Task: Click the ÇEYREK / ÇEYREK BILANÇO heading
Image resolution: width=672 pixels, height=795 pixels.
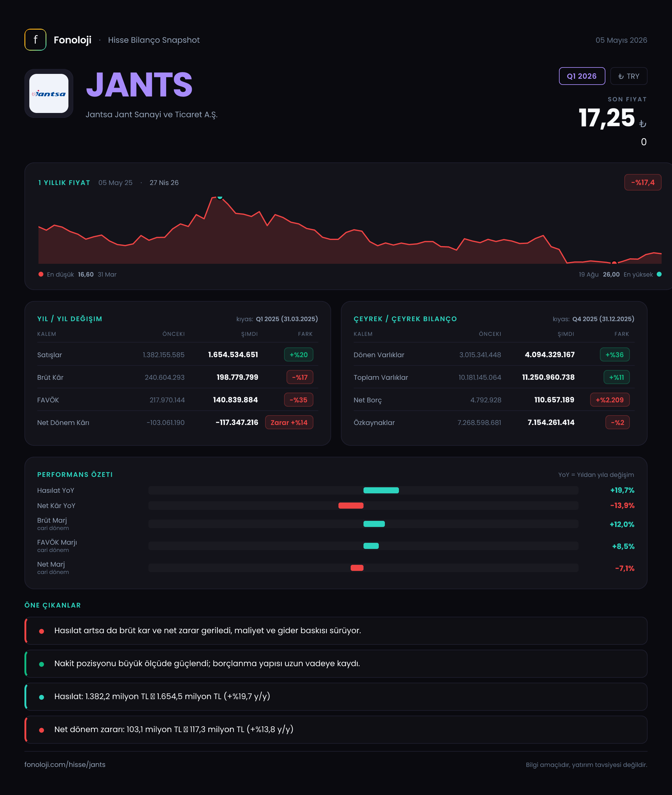Action: coord(405,319)
